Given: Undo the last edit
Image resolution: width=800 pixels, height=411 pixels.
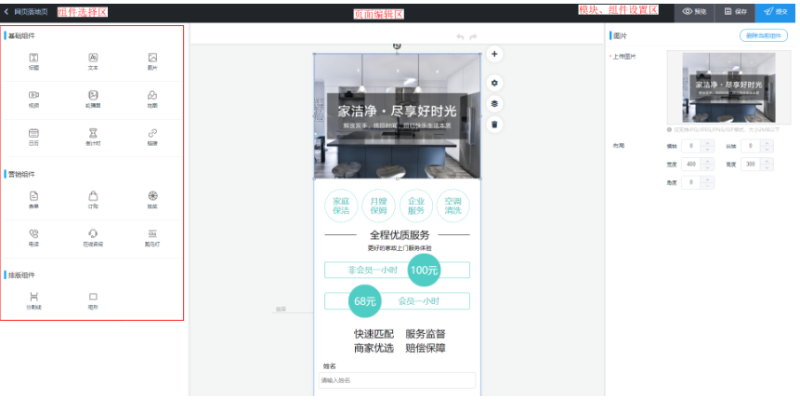Looking at the screenshot, I should coord(460,37).
